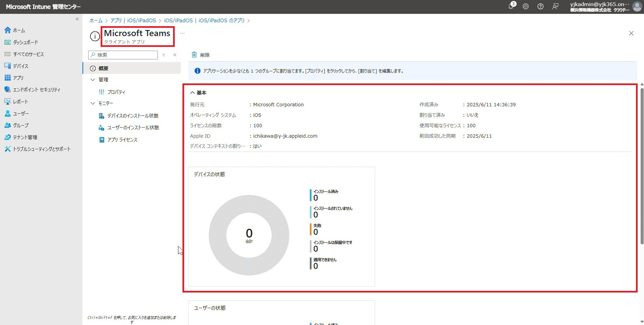Open the プロパティ menu item
This screenshot has width=644, height=325.
coord(116,92)
